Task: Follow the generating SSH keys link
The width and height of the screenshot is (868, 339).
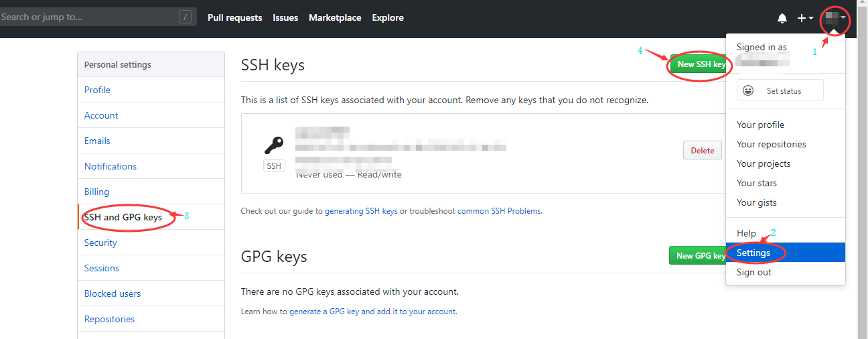Action: pos(361,211)
